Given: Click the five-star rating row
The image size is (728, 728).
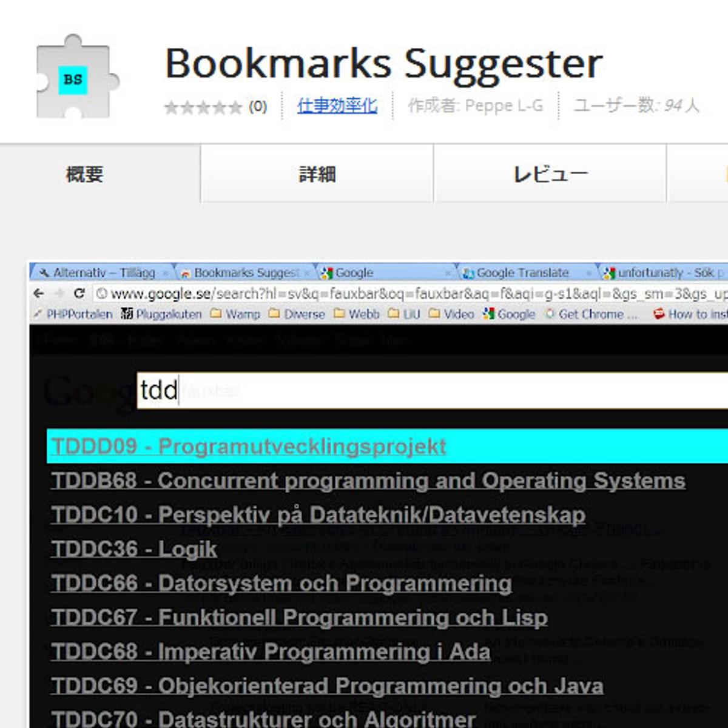Looking at the screenshot, I should pyautogui.click(x=203, y=107).
